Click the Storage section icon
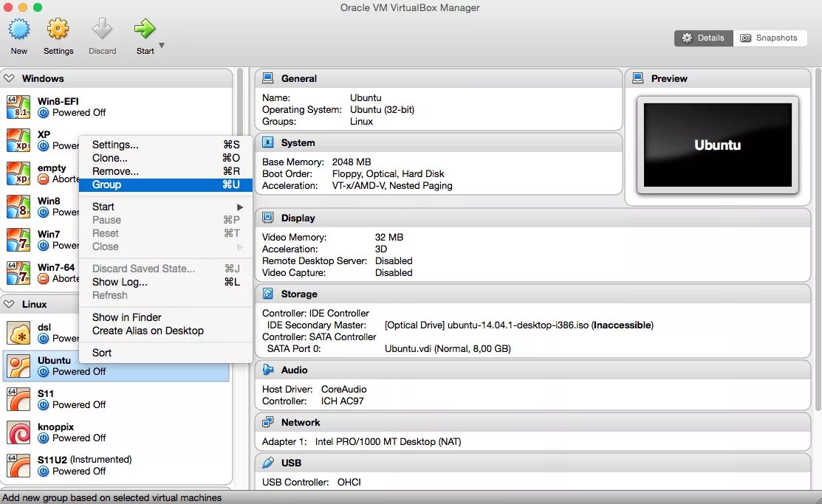This screenshot has width=822, height=504. click(x=267, y=293)
